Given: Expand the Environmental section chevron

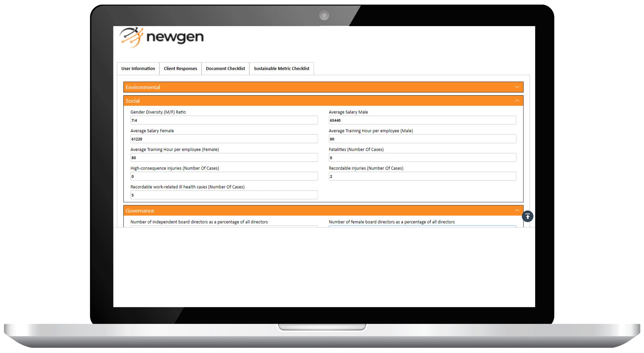Looking at the screenshot, I should [517, 87].
